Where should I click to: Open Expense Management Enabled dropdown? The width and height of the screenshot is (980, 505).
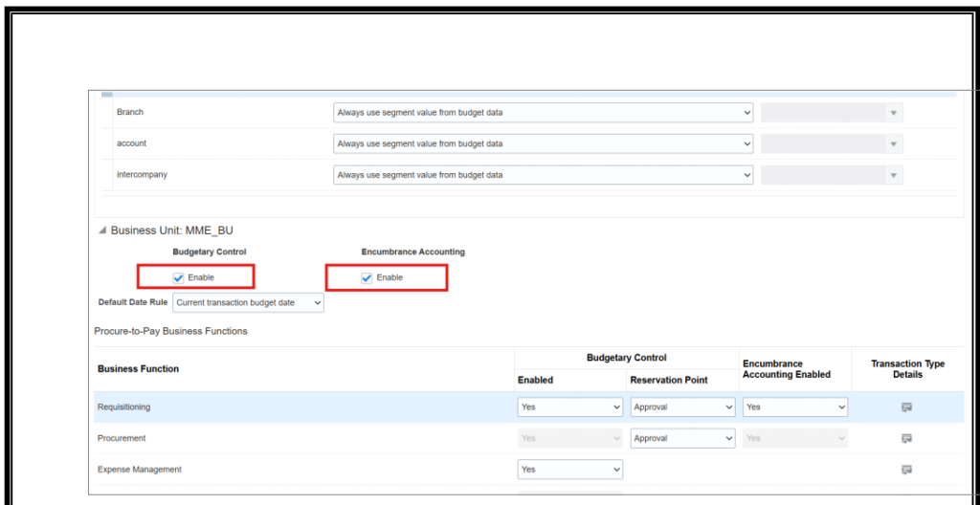569,470
